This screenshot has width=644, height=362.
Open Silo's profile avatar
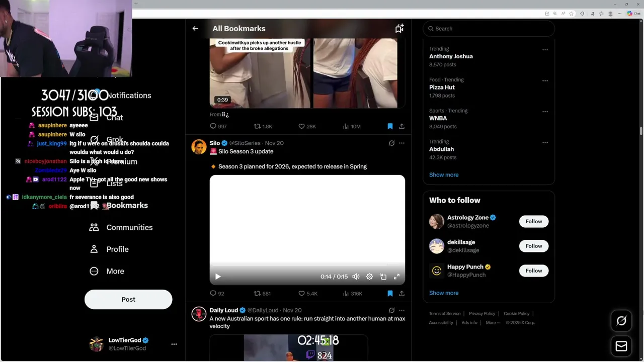199,147
